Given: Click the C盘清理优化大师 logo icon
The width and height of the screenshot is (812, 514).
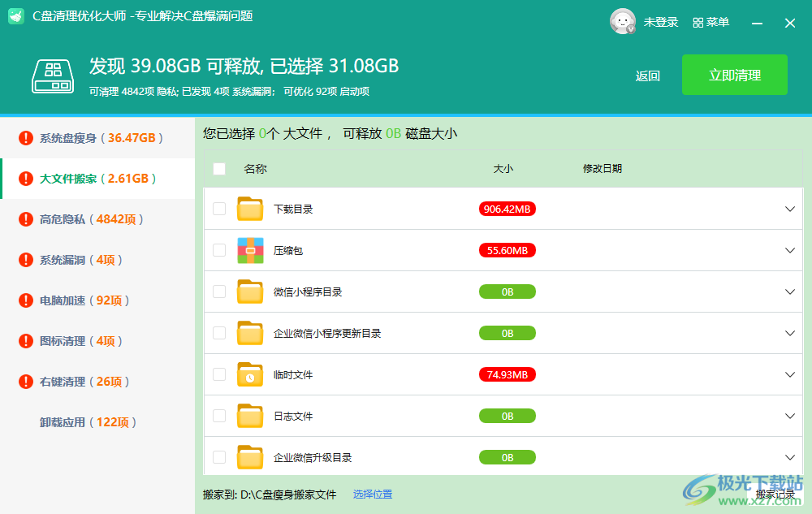Looking at the screenshot, I should [16, 15].
